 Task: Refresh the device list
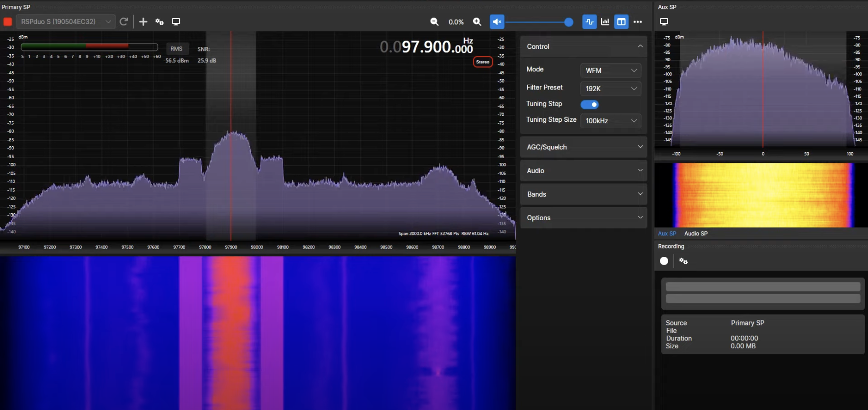124,22
